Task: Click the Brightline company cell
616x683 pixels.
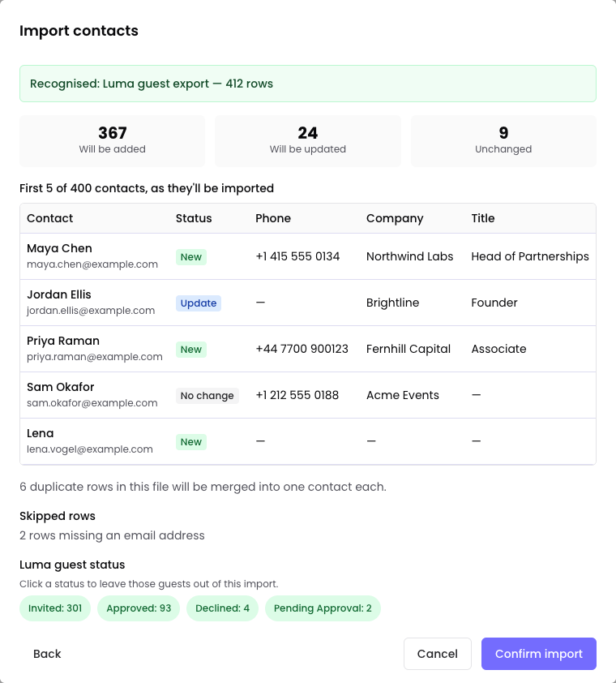Action: pos(392,303)
